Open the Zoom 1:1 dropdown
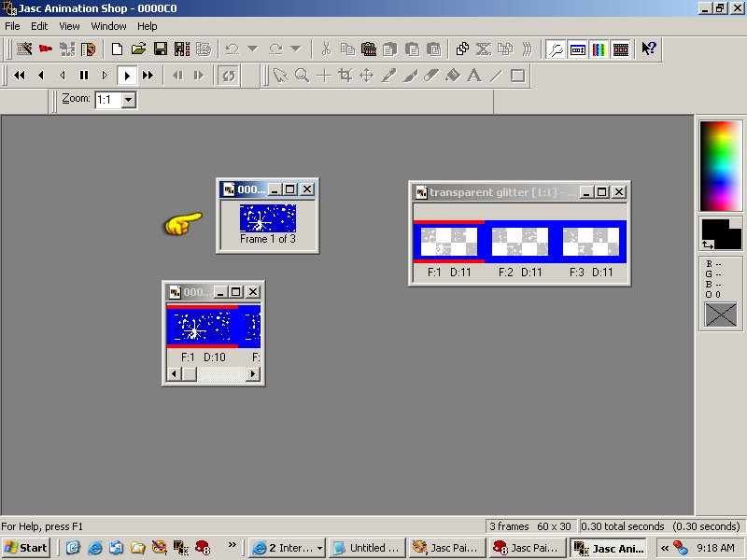The width and height of the screenshot is (747, 560). (129, 99)
